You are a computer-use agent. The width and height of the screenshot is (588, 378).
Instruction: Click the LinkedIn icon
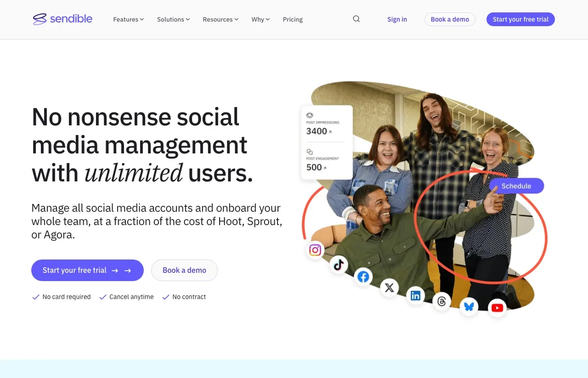click(x=416, y=296)
